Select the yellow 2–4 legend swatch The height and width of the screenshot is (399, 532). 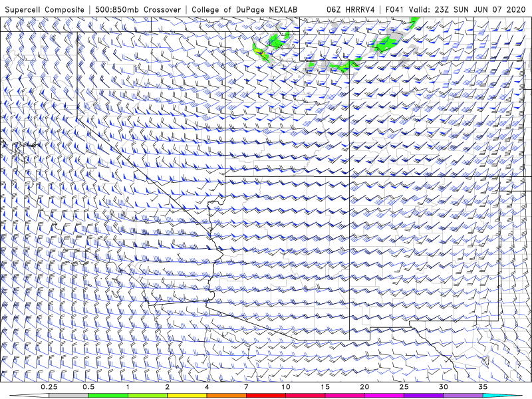(x=187, y=396)
